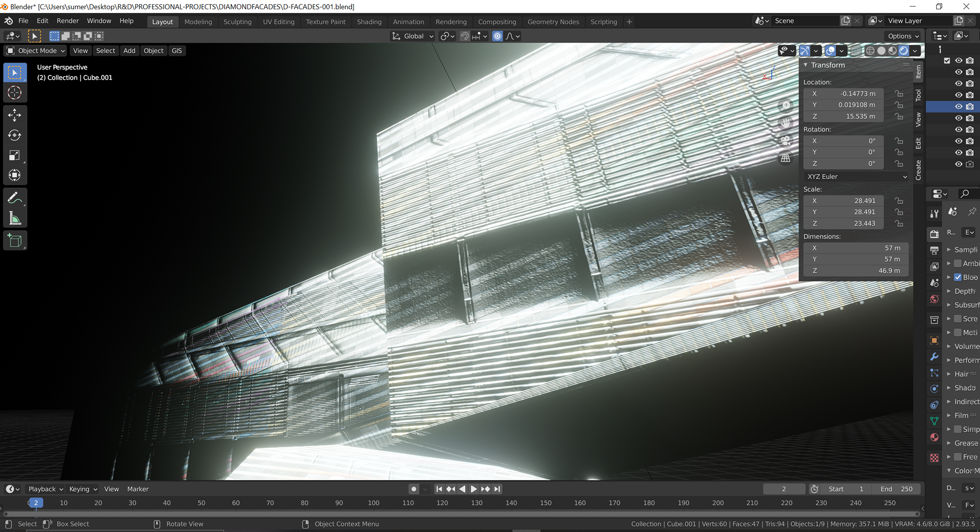Enable the Screen Space Reflections checkbox

pyautogui.click(x=958, y=319)
